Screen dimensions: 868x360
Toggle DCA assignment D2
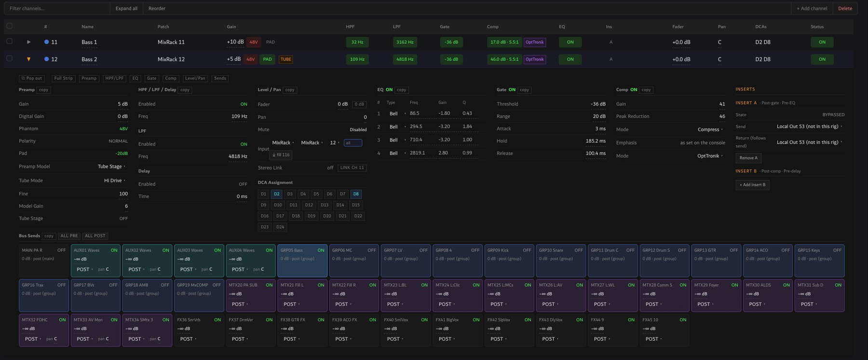pyautogui.click(x=276, y=194)
